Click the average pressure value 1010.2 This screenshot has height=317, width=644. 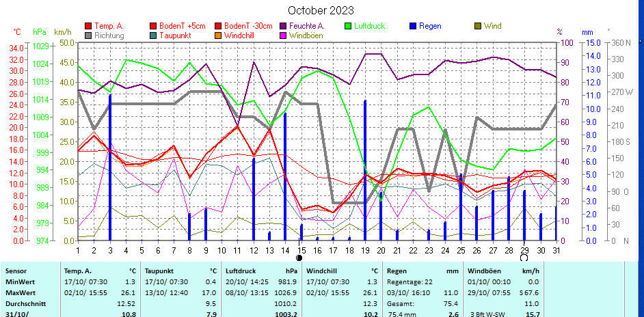[286, 304]
